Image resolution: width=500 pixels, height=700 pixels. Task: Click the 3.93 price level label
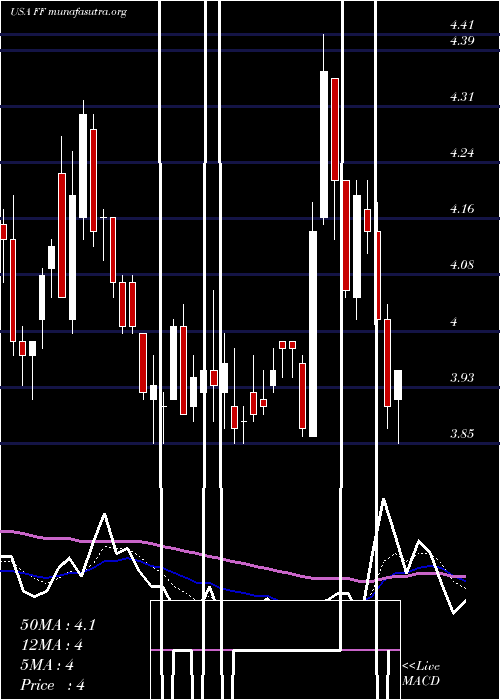click(x=462, y=378)
